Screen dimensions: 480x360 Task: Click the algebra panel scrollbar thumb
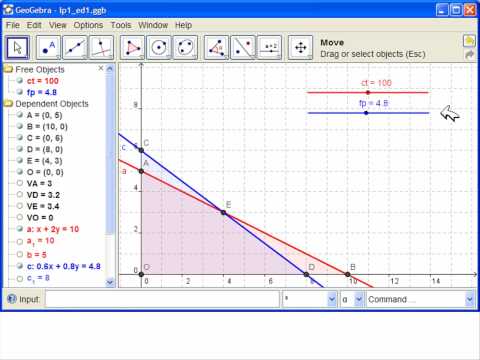click(110, 153)
